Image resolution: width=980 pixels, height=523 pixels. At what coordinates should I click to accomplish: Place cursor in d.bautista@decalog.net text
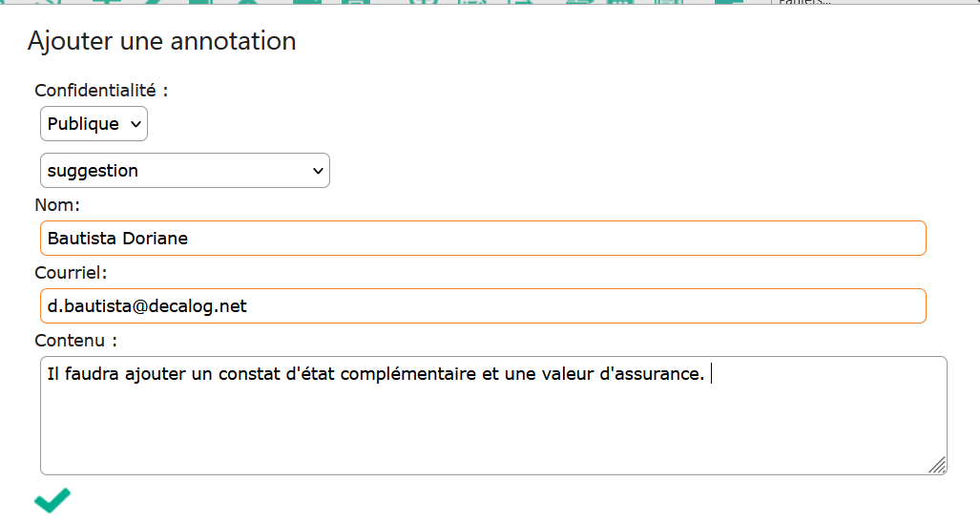click(147, 306)
